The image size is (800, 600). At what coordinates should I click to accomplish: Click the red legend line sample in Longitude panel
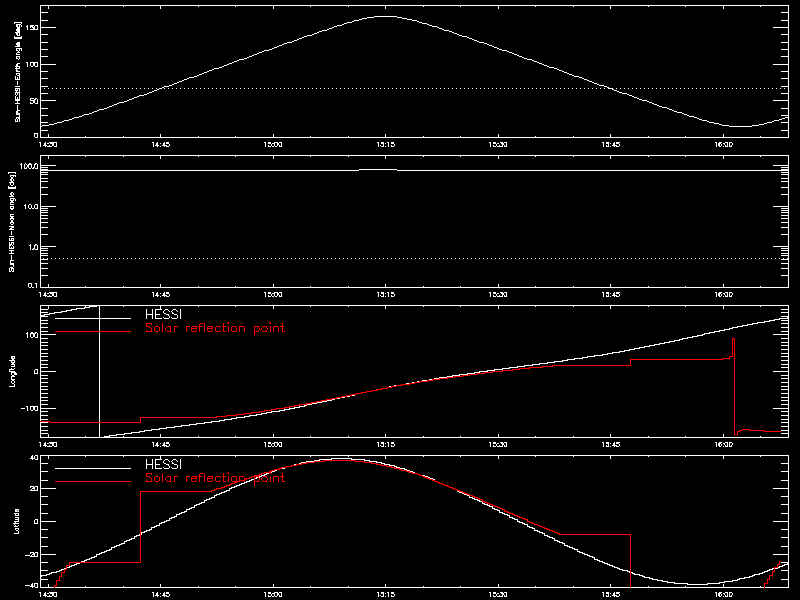93,332
